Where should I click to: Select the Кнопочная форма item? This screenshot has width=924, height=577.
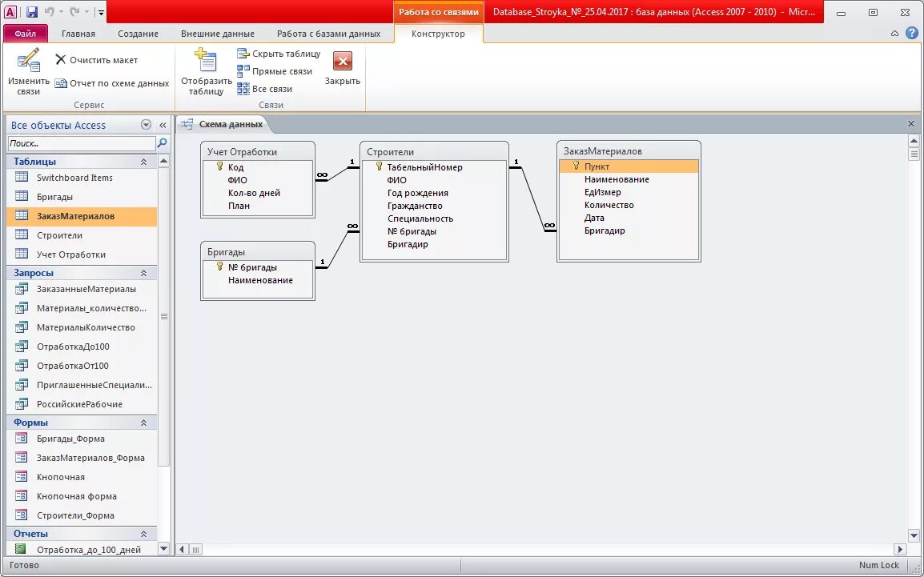tap(82, 495)
